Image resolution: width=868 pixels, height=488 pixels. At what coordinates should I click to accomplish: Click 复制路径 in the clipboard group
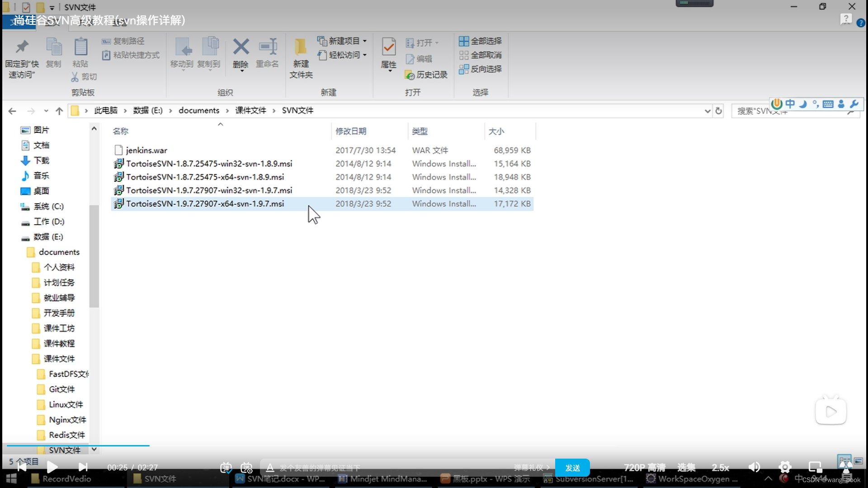(x=123, y=41)
